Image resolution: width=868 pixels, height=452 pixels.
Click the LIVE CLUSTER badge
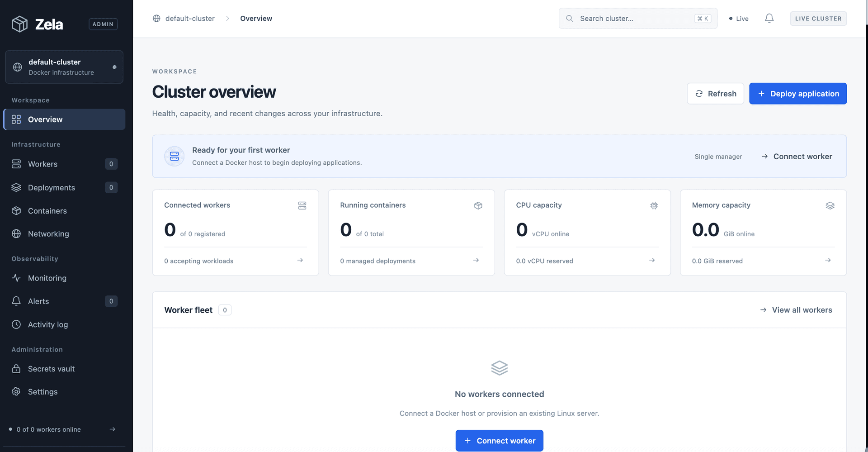tap(818, 19)
